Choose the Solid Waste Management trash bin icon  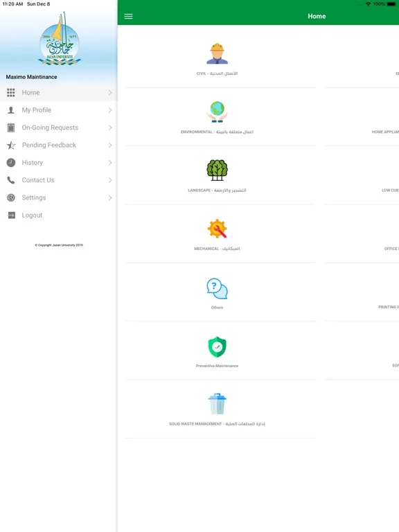click(x=217, y=404)
